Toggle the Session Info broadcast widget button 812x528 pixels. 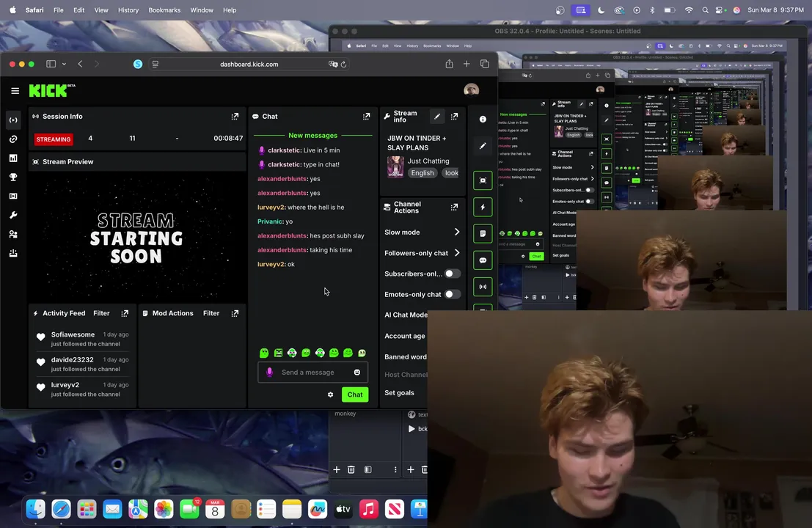[x=483, y=287]
